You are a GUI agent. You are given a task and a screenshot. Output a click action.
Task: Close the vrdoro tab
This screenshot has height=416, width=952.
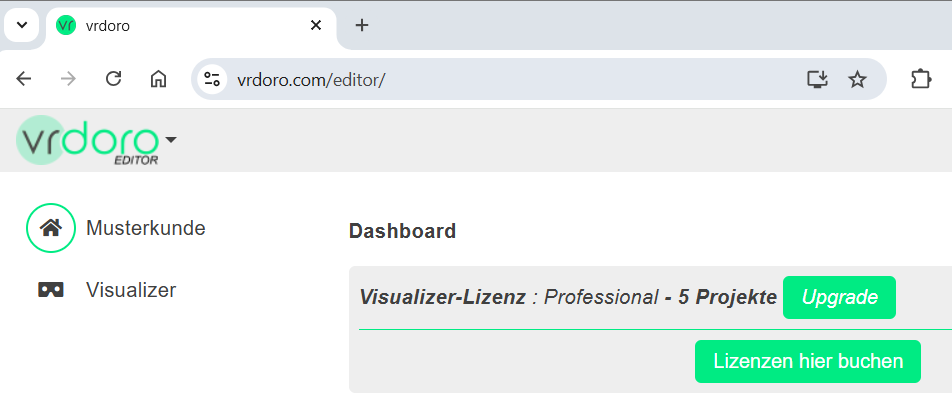(316, 25)
